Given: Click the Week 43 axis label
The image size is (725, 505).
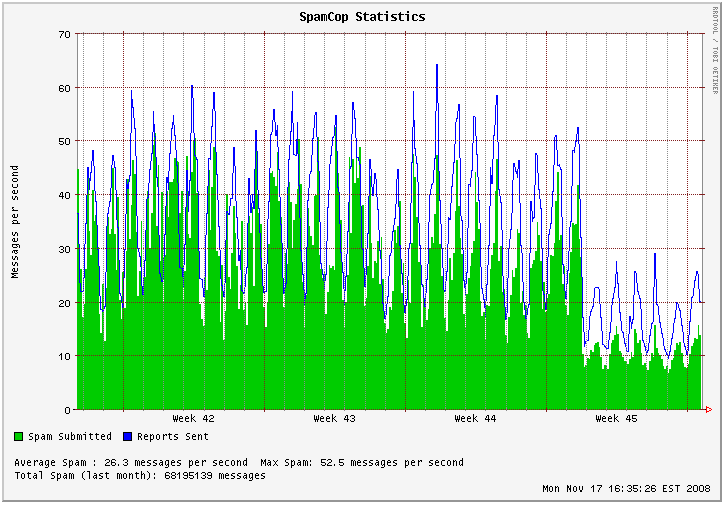Looking at the screenshot, I should pos(334,419).
